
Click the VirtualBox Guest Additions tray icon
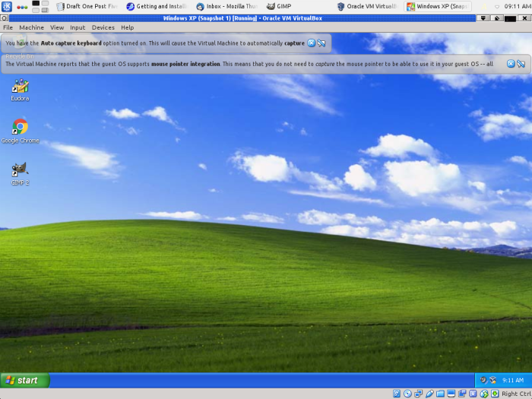(x=492, y=380)
